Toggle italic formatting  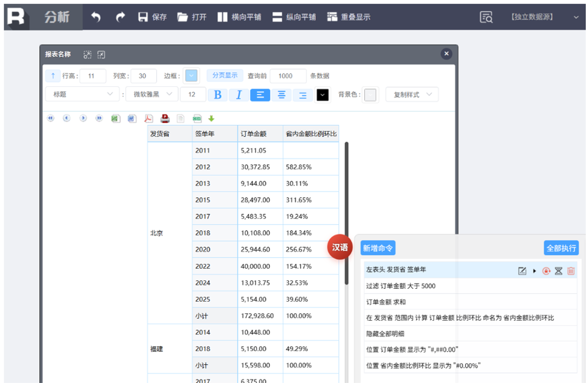[x=239, y=95]
